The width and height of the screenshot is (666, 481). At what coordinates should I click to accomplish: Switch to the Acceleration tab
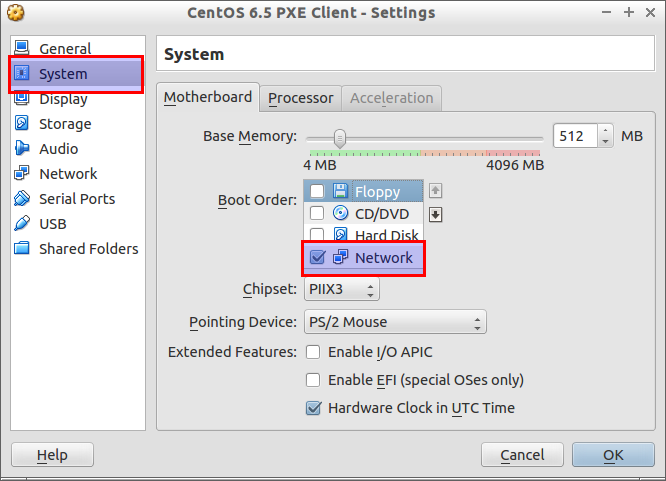392,98
